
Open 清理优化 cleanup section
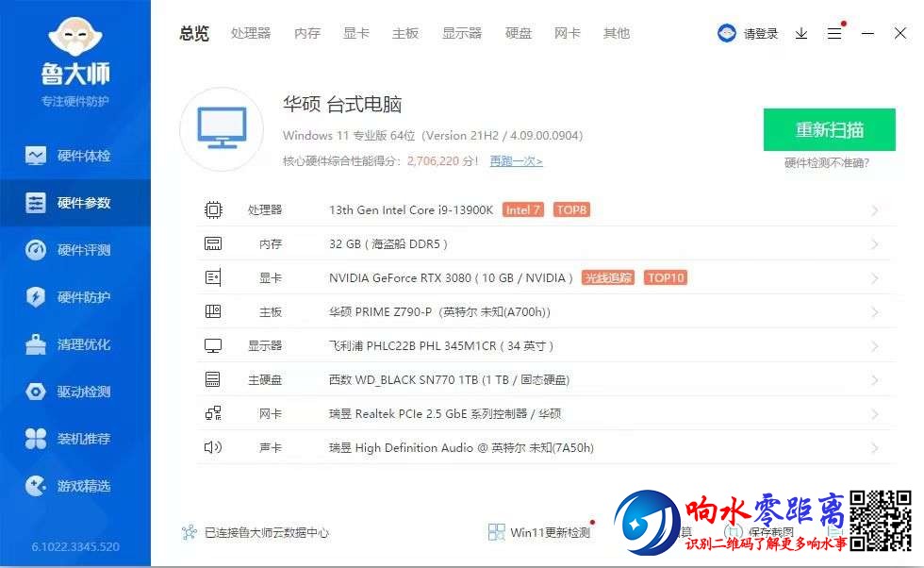[x=75, y=344]
